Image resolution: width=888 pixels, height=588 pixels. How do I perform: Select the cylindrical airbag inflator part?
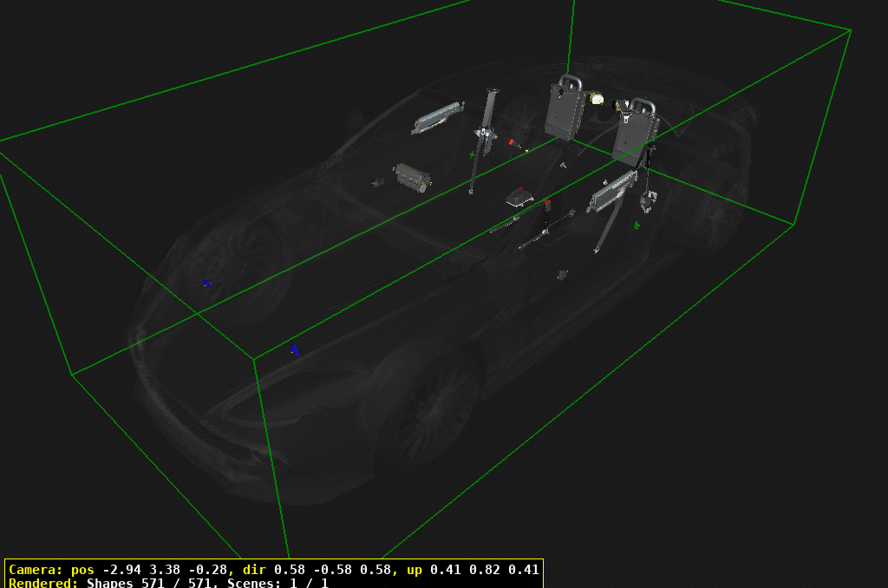pyautogui.click(x=413, y=176)
